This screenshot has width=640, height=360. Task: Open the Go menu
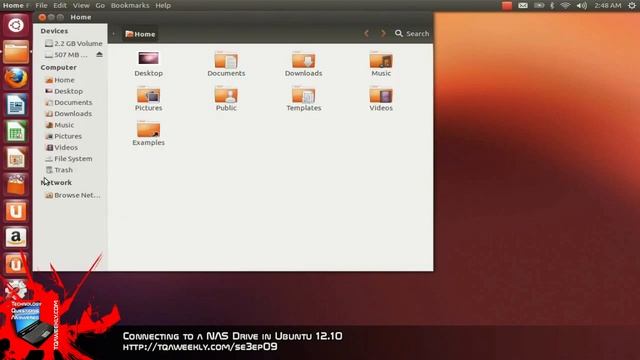(100, 5)
